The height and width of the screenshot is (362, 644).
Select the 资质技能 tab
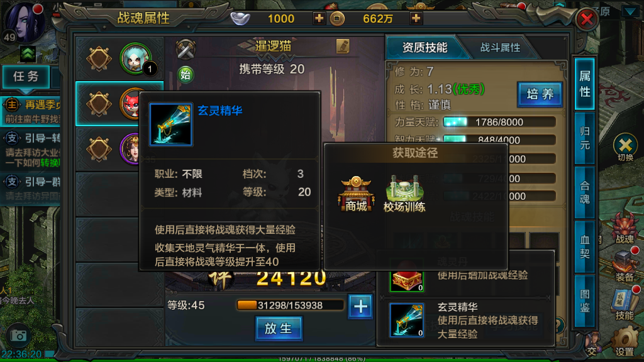click(425, 48)
